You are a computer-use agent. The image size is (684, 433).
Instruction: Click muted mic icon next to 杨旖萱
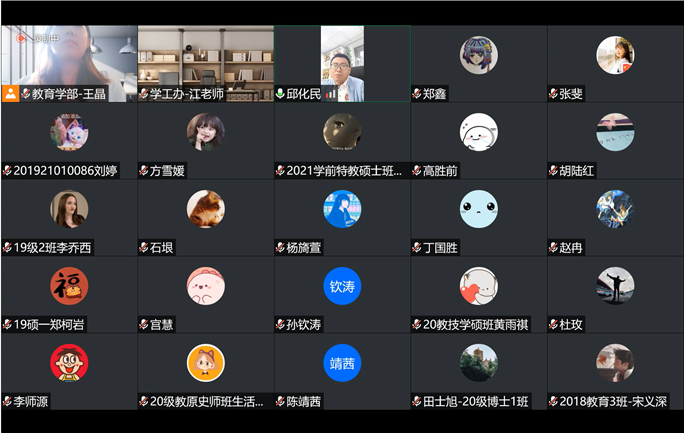pos(280,248)
